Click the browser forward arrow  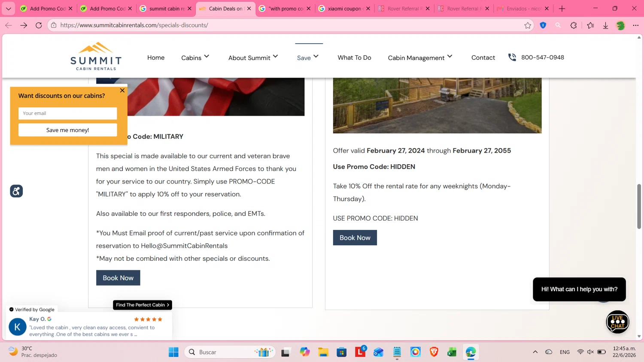tap(24, 25)
